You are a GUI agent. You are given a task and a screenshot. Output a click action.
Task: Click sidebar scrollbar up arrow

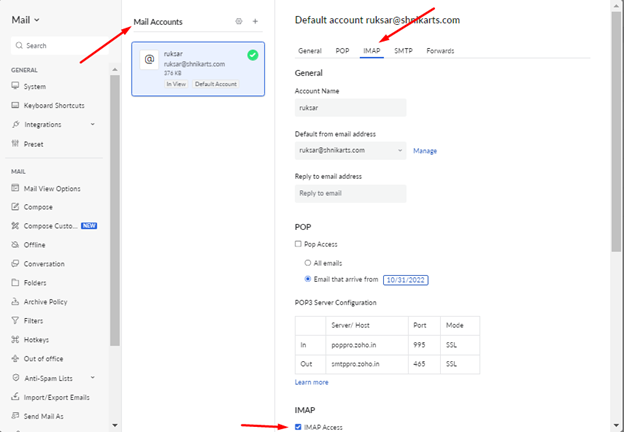point(115,70)
